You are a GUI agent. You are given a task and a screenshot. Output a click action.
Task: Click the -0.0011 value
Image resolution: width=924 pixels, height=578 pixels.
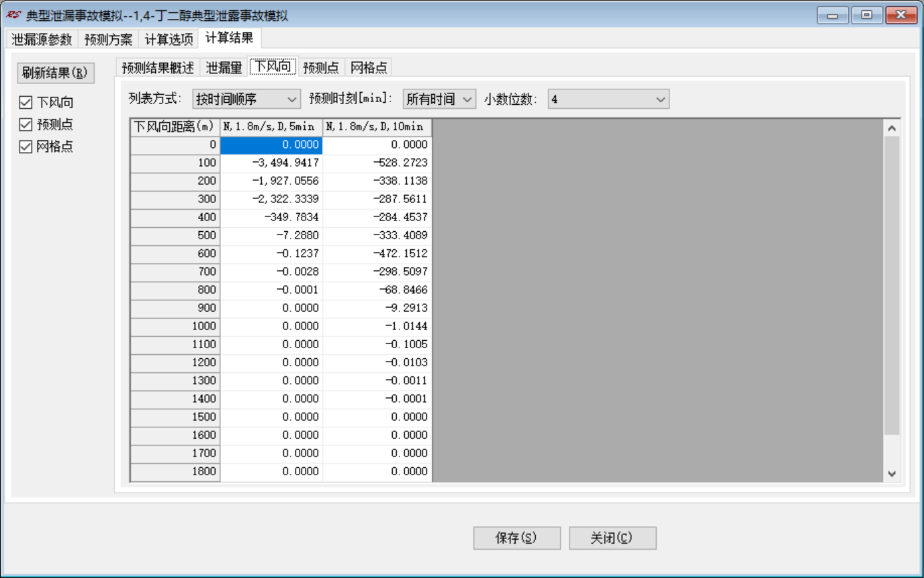tap(377, 381)
